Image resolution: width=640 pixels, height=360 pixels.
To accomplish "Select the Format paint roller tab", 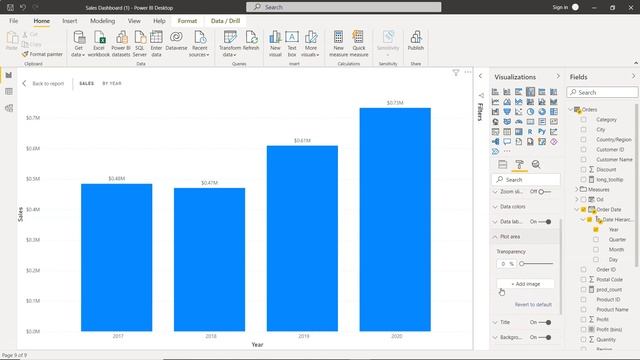I will (519, 164).
